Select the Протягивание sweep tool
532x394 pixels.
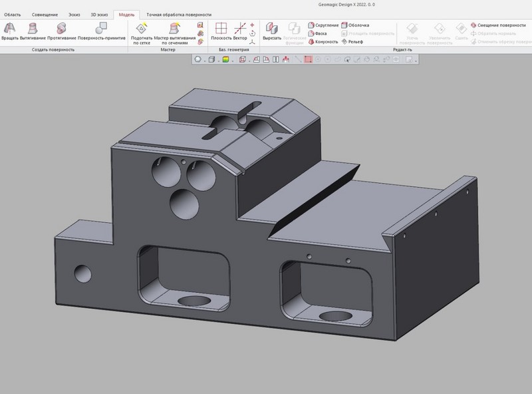61,31
